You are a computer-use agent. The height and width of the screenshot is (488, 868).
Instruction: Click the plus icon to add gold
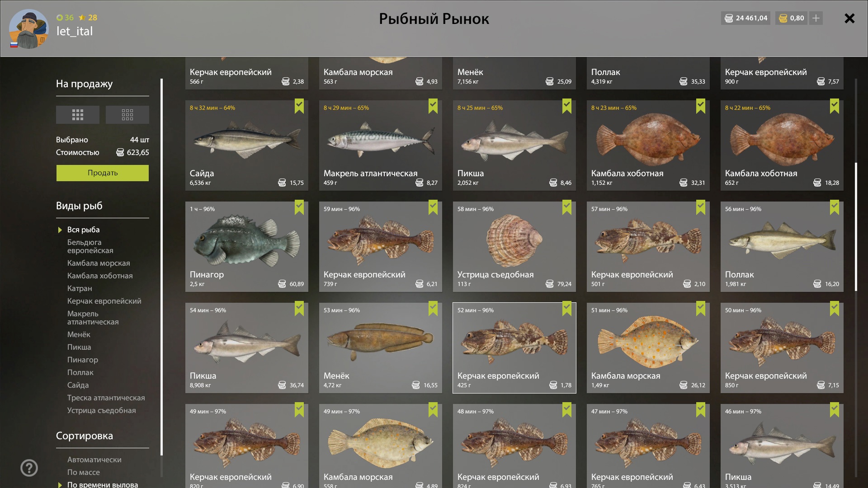tap(816, 18)
